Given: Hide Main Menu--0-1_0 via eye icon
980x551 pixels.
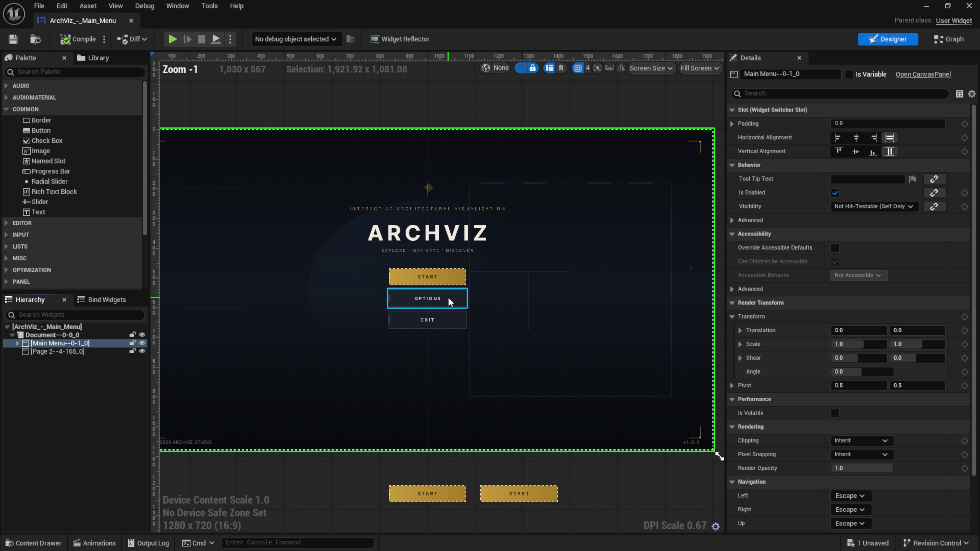Looking at the screenshot, I should point(142,343).
